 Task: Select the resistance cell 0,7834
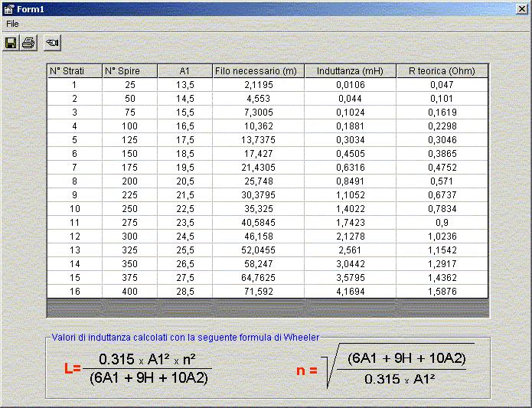click(x=442, y=209)
